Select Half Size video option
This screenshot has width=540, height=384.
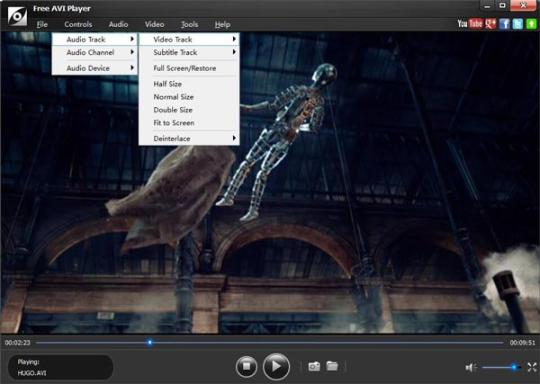pyautogui.click(x=189, y=84)
